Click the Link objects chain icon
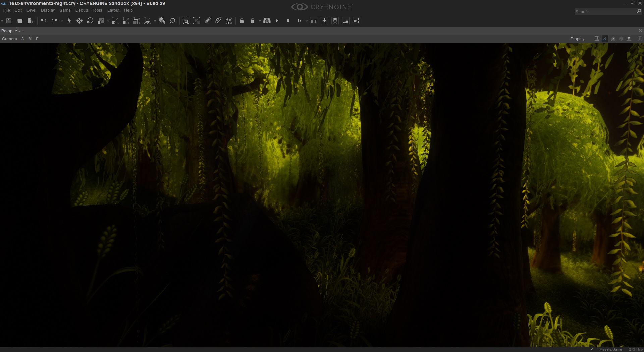The image size is (644, 352). click(x=208, y=21)
